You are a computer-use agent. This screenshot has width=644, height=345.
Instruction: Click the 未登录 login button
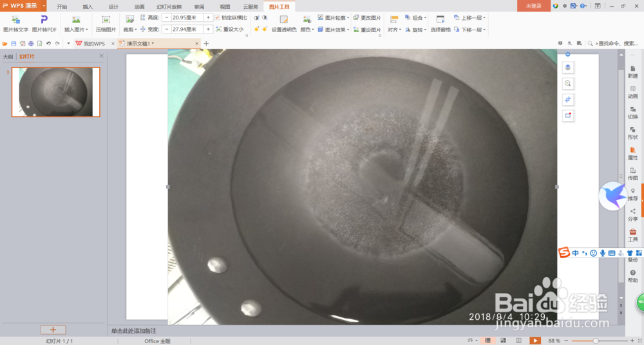pyautogui.click(x=533, y=6)
